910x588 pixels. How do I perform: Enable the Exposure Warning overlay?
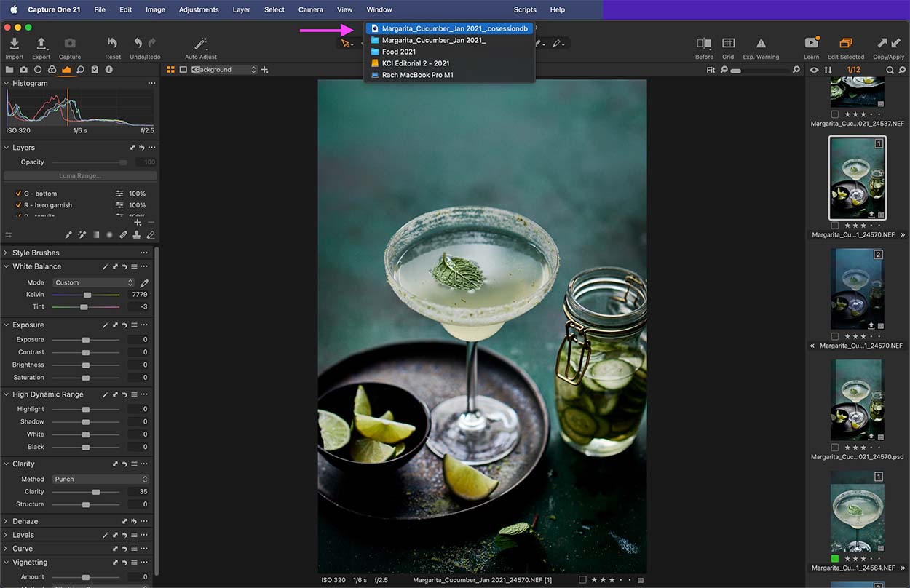tap(760, 44)
